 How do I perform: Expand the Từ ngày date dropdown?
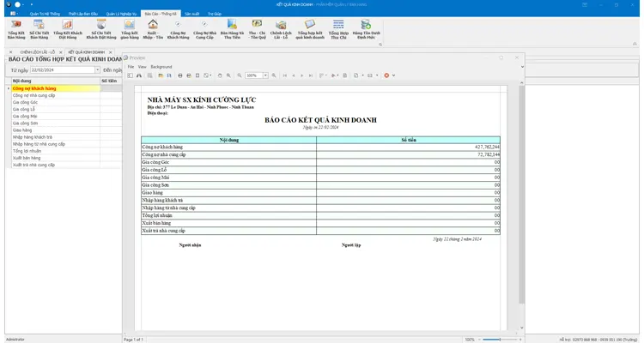point(97,70)
